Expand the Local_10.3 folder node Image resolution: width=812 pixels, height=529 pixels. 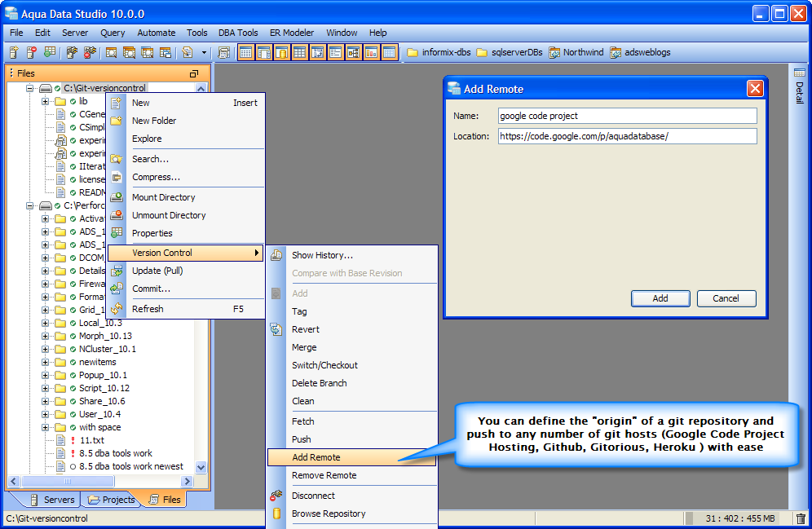(x=46, y=323)
